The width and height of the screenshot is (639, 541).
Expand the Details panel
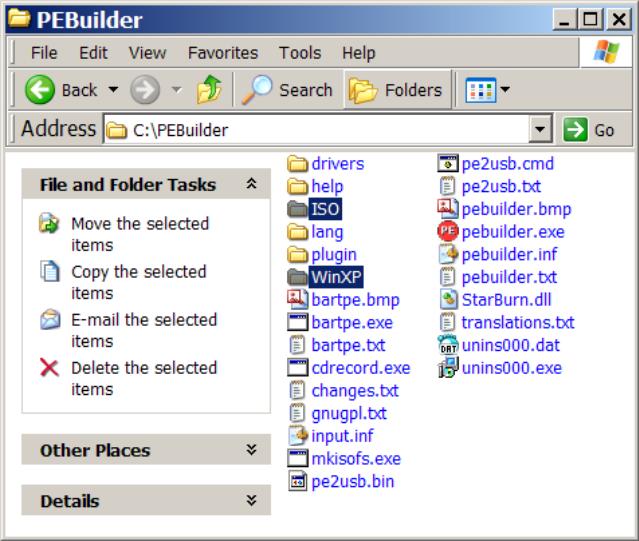(x=251, y=500)
